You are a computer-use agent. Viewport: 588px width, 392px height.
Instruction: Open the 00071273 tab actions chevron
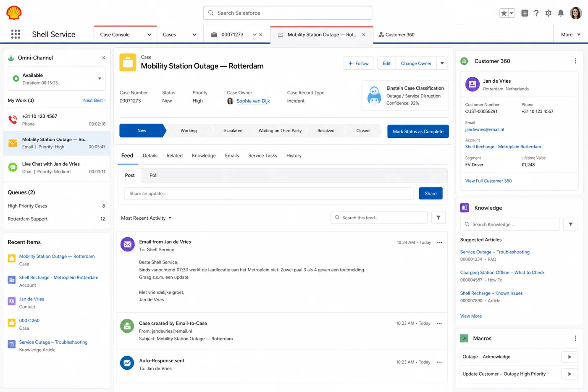click(255, 34)
